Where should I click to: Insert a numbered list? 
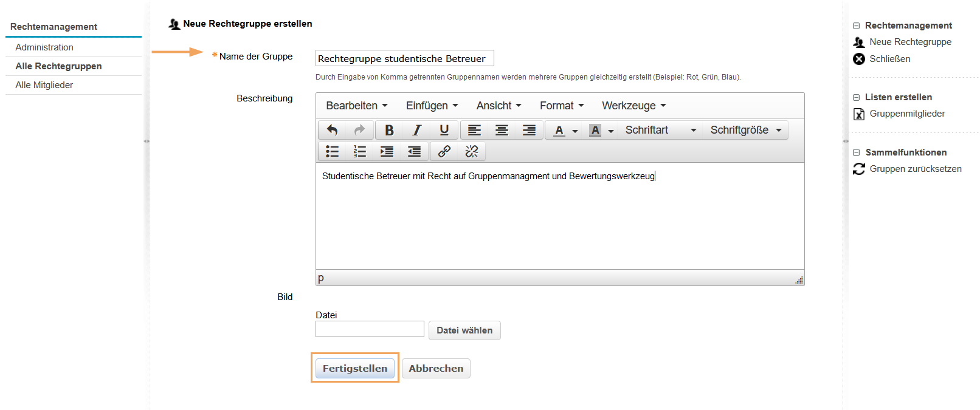(x=360, y=151)
